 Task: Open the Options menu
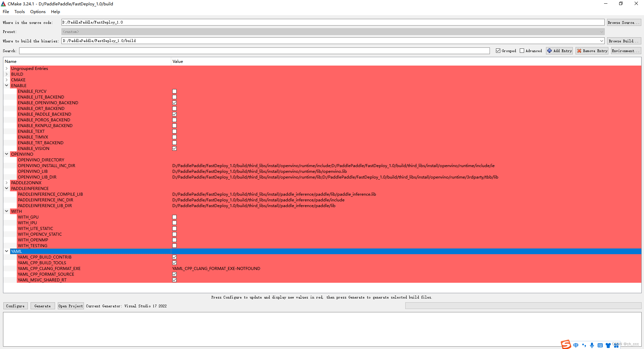pyautogui.click(x=38, y=11)
